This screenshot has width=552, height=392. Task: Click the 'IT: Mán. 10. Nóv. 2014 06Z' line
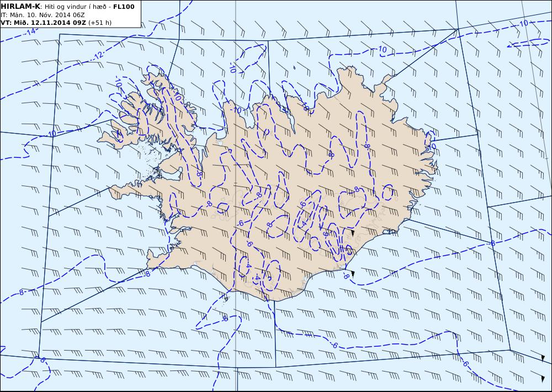click(x=43, y=15)
